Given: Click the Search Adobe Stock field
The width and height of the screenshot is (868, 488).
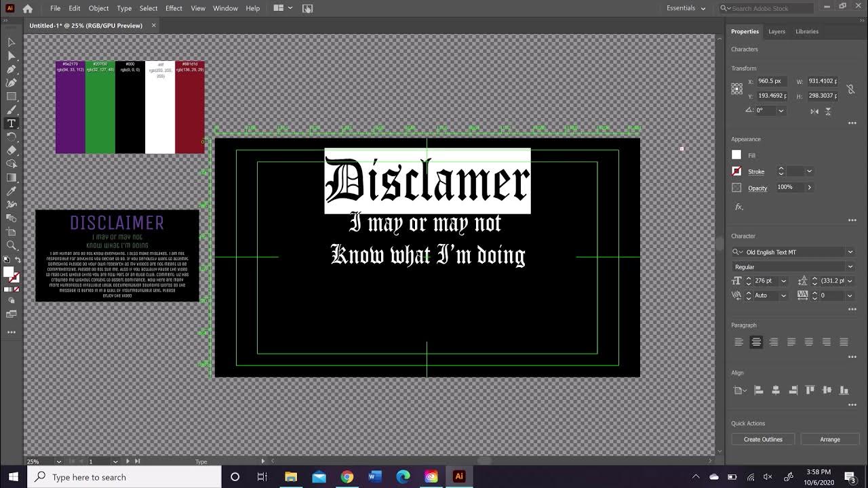Looking at the screenshot, I should tap(766, 8).
